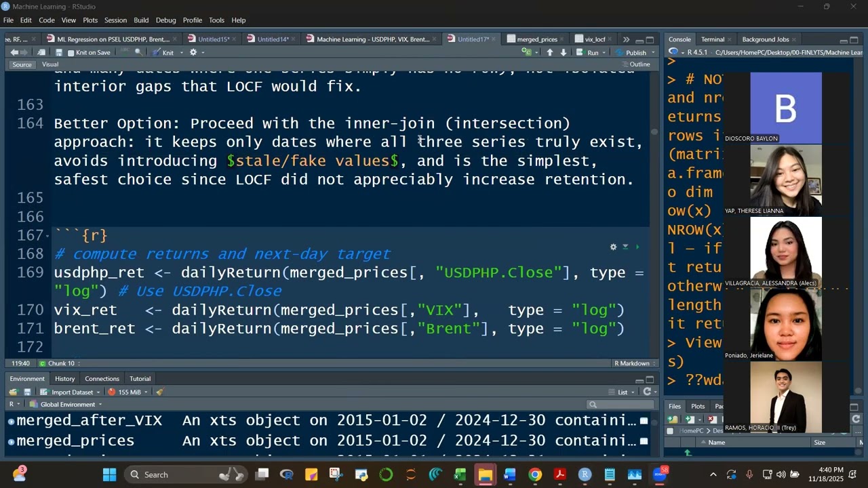
Task: Go to next chunk with down arrow
Action: pyautogui.click(x=563, y=52)
